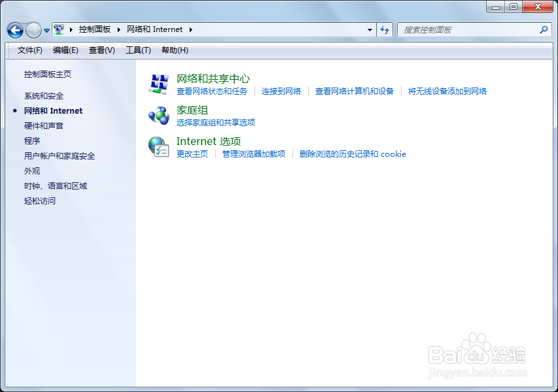The width and height of the screenshot is (558, 392).
Task: Minimize the Control Panel window
Action: click(x=495, y=7)
